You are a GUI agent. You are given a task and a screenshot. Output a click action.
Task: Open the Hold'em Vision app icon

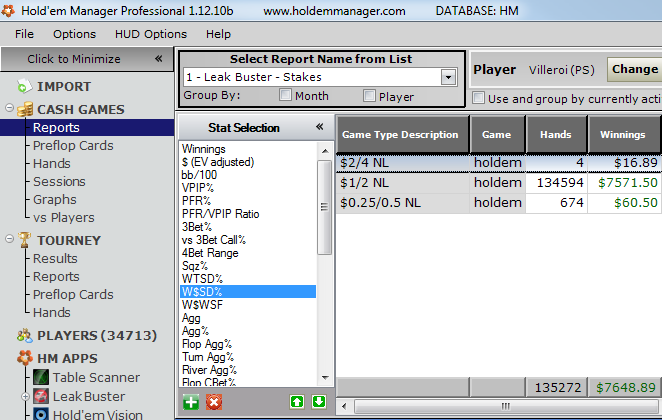(41, 414)
